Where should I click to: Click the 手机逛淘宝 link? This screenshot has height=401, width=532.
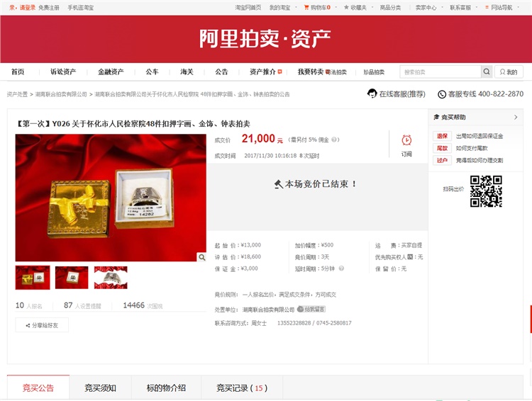80,8
